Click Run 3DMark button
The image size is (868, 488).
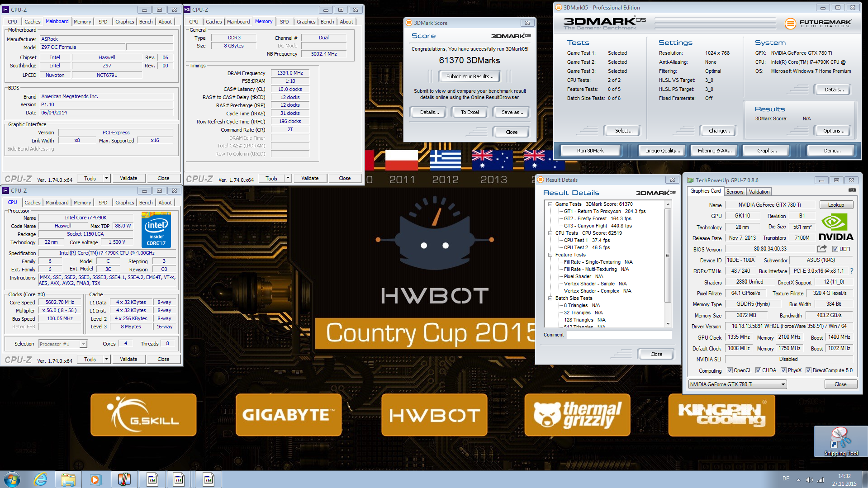[590, 151]
